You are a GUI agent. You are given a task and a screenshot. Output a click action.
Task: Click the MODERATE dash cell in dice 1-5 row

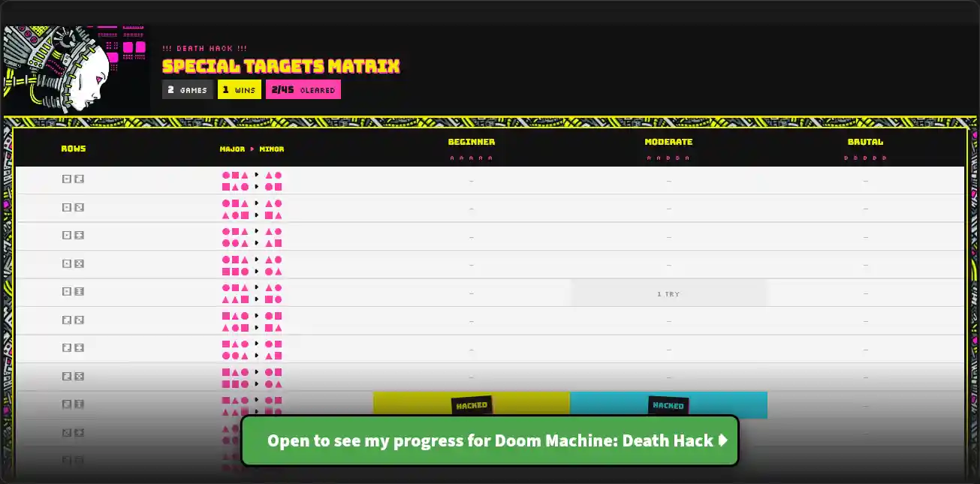point(668,265)
